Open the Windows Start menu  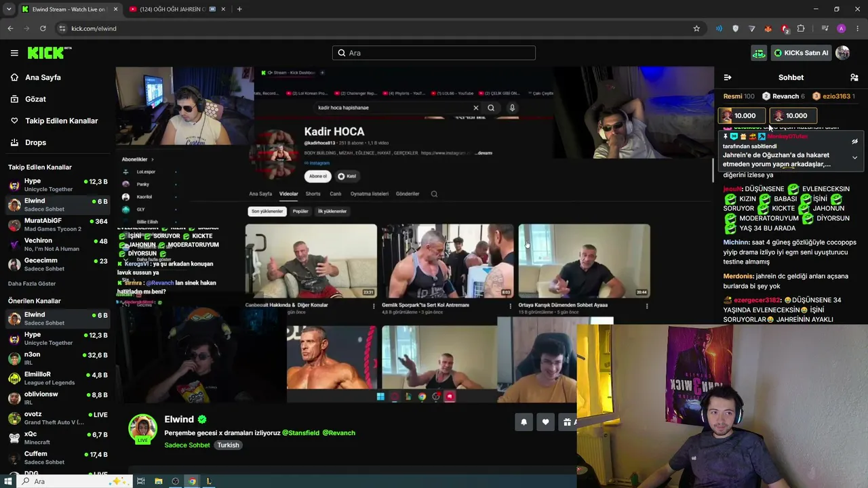[8, 481]
